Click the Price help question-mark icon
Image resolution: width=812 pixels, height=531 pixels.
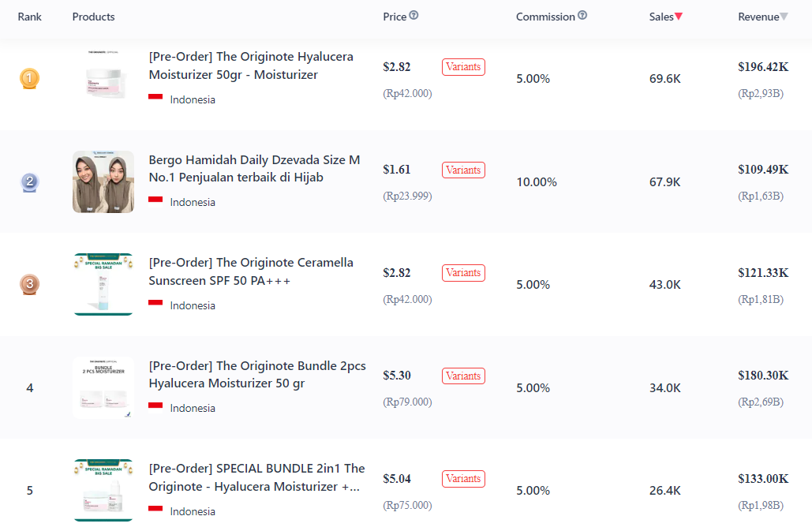[413, 15]
